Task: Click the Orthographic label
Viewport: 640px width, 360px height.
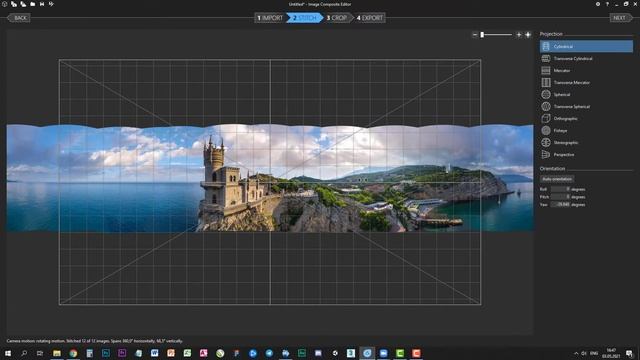Action: click(565, 118)
